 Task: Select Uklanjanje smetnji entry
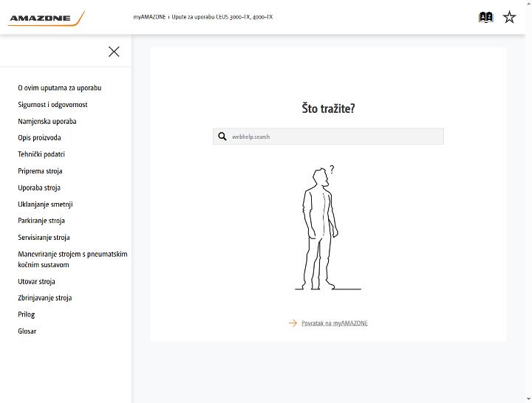point(45,204)
